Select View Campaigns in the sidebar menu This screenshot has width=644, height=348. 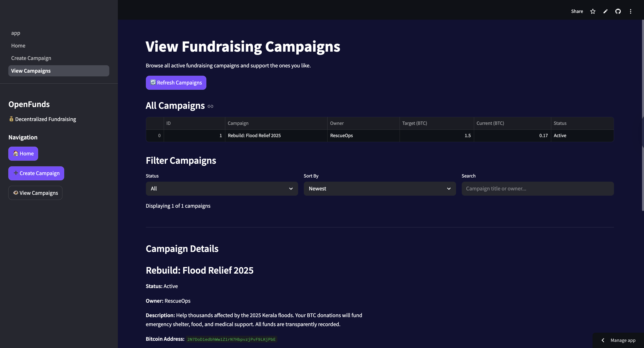tap(31, 71)
